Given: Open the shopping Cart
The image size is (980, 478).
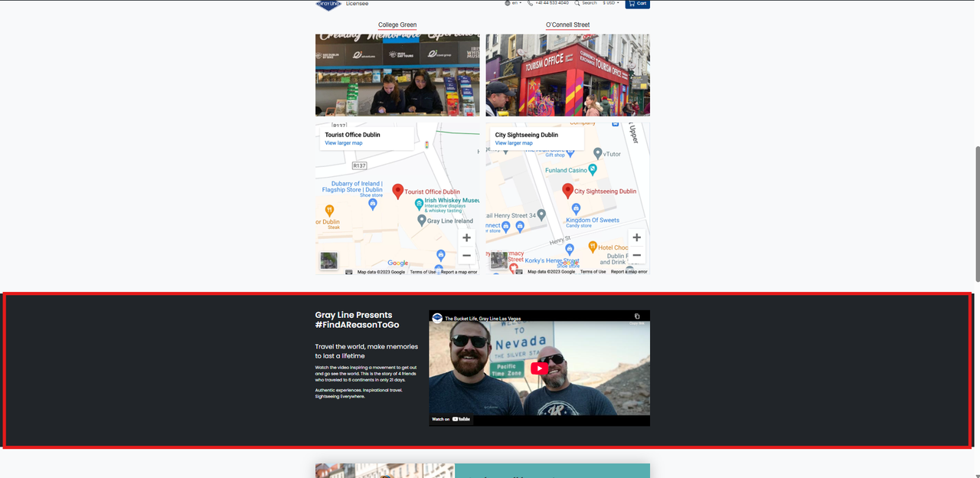Looking at the screenshot, I should [x=637, y=4].
